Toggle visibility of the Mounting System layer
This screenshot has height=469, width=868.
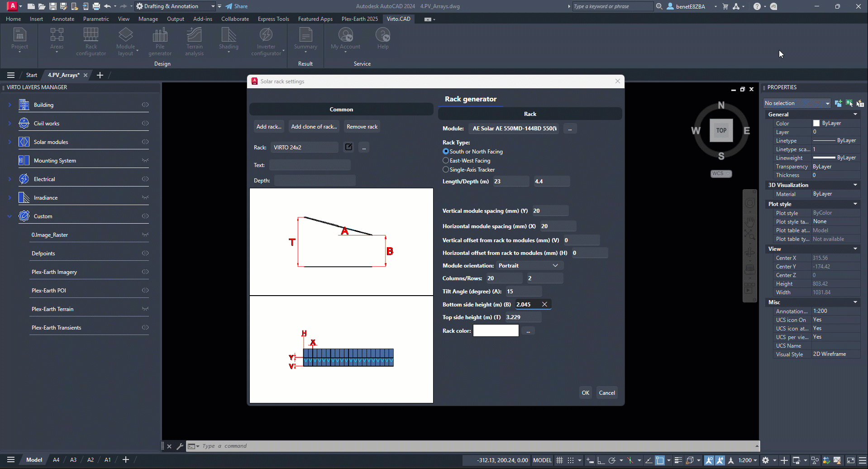[x=145, y=160]
